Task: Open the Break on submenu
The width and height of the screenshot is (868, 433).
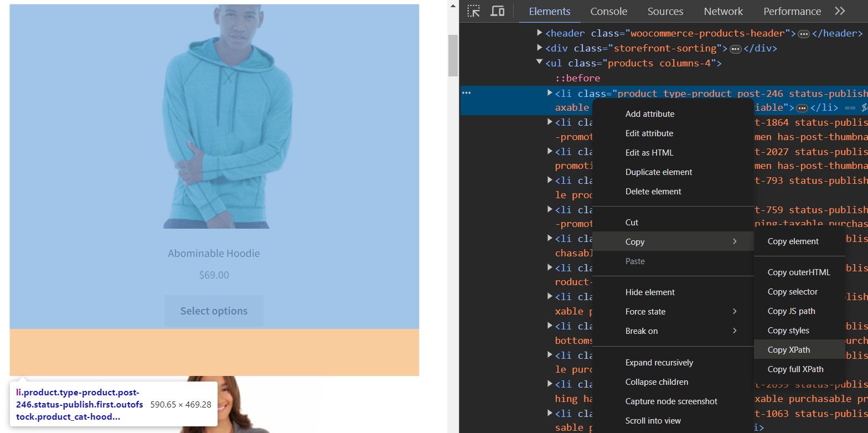Action: (x=673, y=331)
